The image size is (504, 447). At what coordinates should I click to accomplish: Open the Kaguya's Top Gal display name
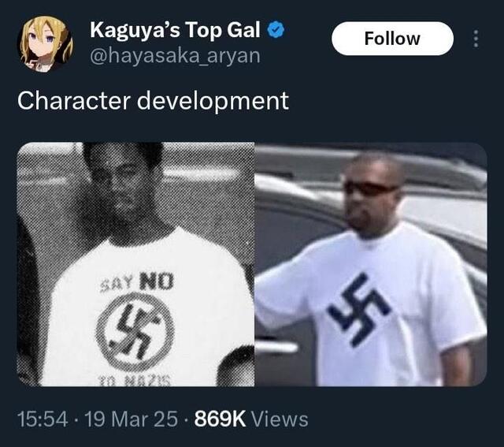pyautogui.click(x=175, y=30)
